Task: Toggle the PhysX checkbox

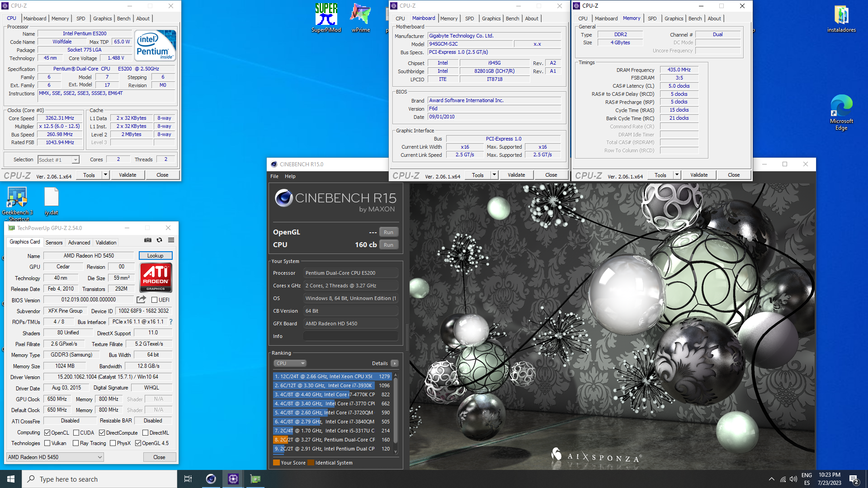Action: 113,443
